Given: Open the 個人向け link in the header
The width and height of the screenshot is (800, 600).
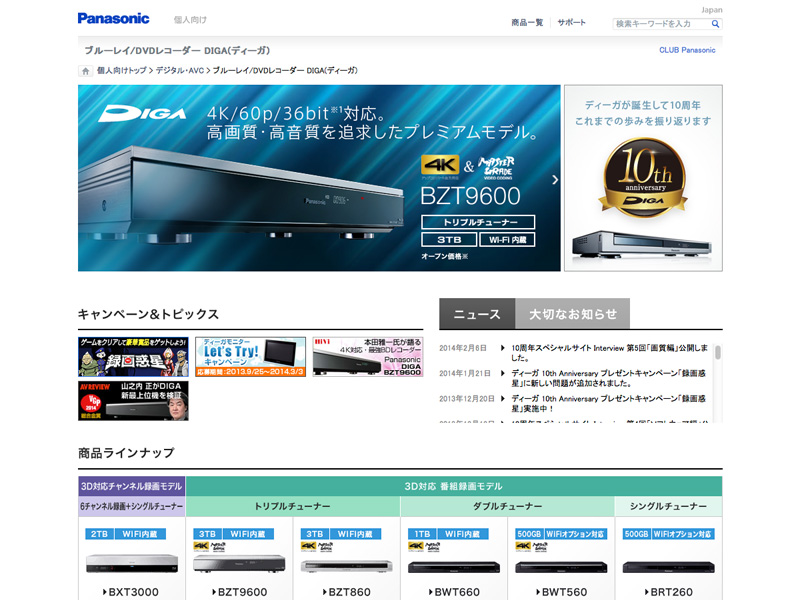Looking at the screenshot, I should [190, 20].
